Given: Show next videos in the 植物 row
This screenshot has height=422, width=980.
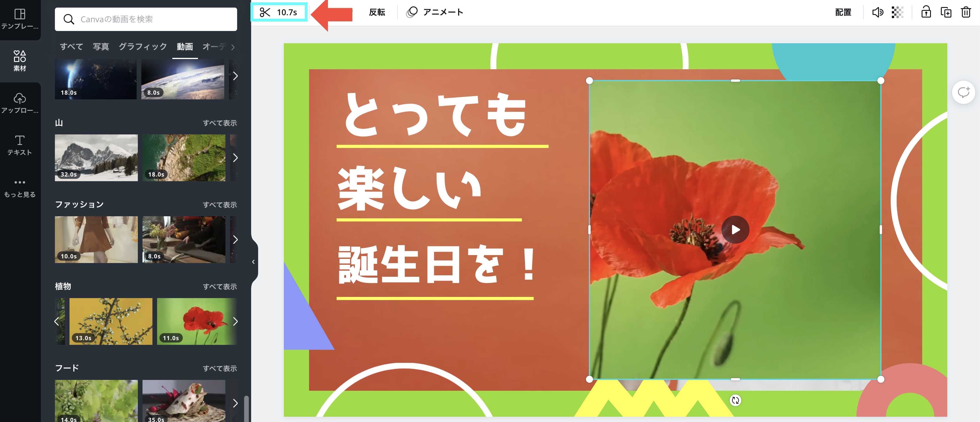Looking at the screenshot, I should pos(235,321).
